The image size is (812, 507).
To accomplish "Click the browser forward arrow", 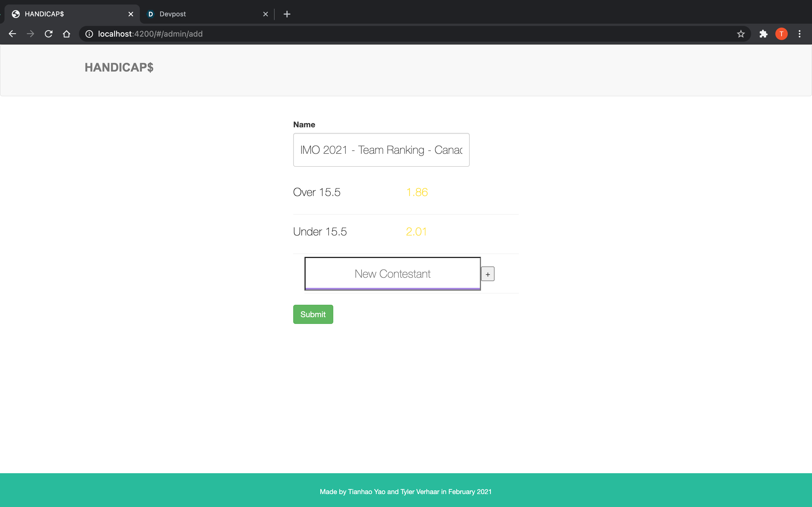I will point(30,34).
